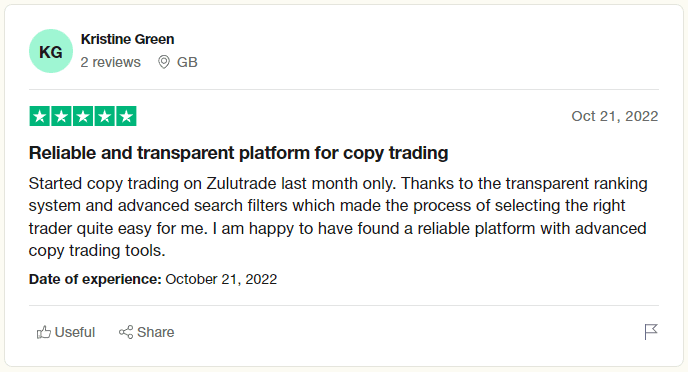Image resolution: width=688 pixels, height=372 pixels.
Task: View the reviewer's 2 reviews count
Action: click(x=111, y=62)
